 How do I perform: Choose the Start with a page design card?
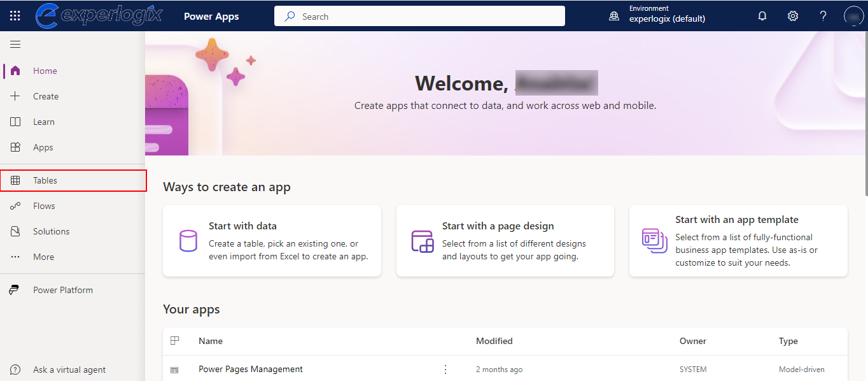point(505,241)
